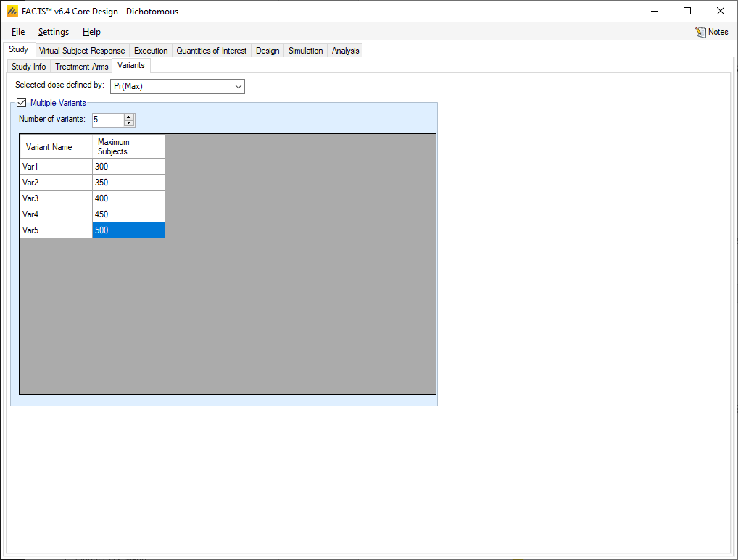Switch to the Execution tab
The image size is (738, 560).
(x=151, y=51)
